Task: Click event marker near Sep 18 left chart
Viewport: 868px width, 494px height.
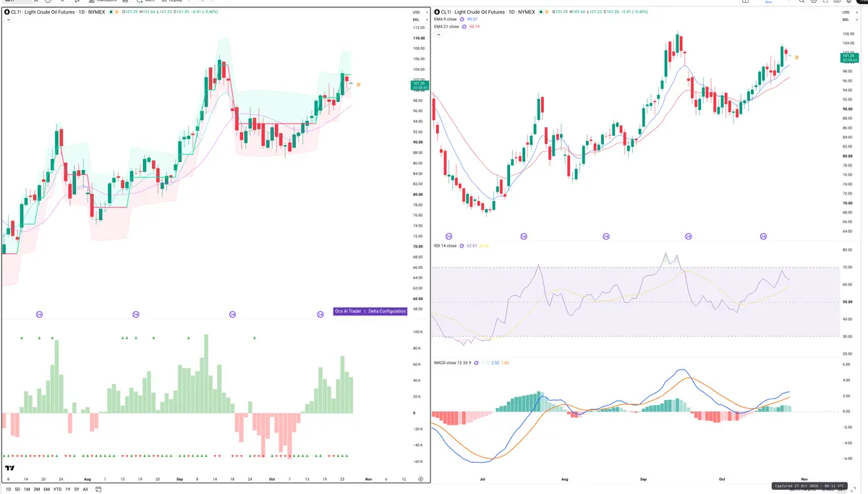Action: (233, 314)
